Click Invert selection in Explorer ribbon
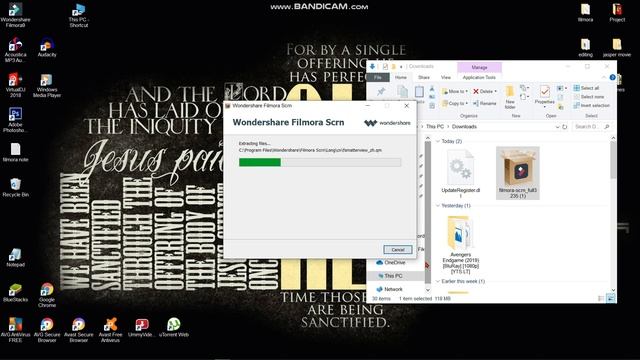Viewport: 640px width, 360px height. coord(591,105)
